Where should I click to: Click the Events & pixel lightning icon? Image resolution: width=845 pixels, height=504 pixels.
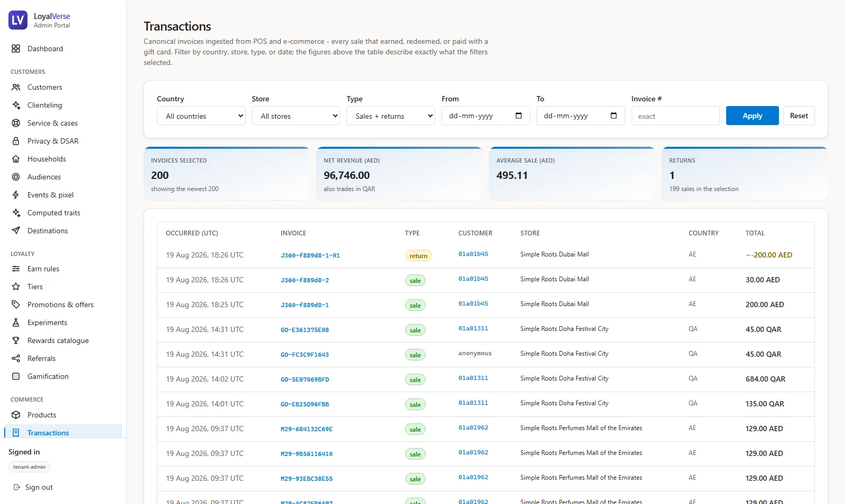coord(16,195)
